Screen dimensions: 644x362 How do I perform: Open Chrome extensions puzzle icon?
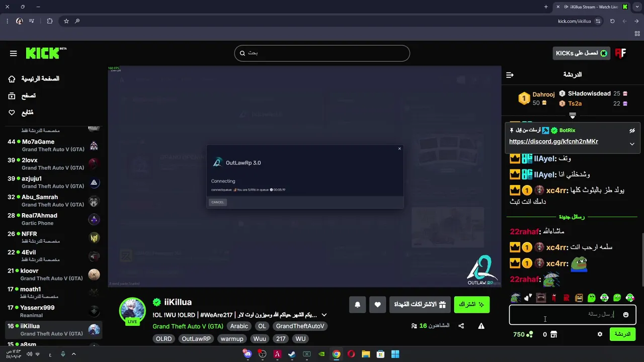click(x=49, y=21)
